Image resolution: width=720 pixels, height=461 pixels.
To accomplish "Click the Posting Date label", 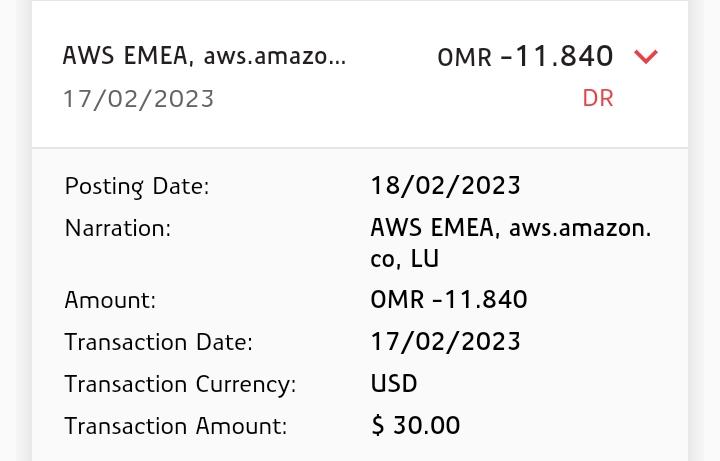I will tap(137, 186).
